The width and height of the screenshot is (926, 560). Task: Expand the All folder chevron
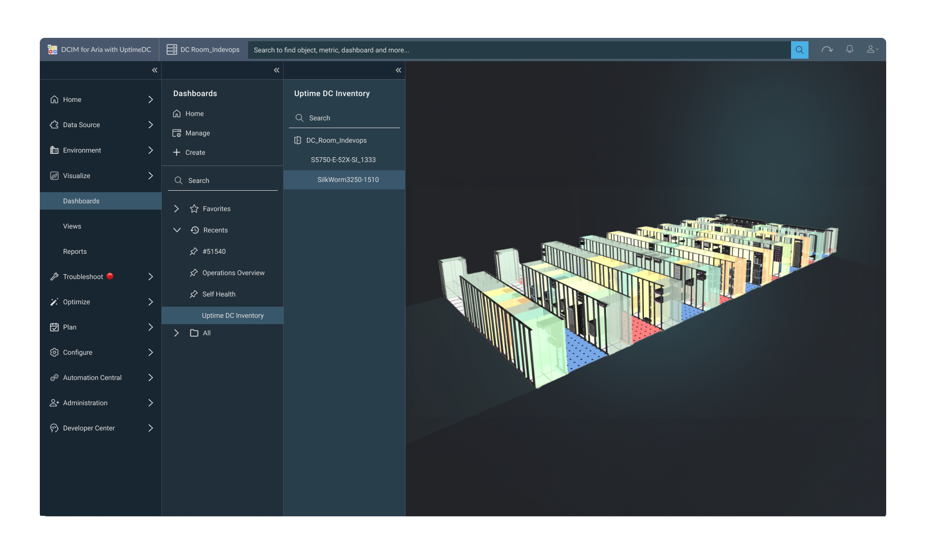[177, 333]
